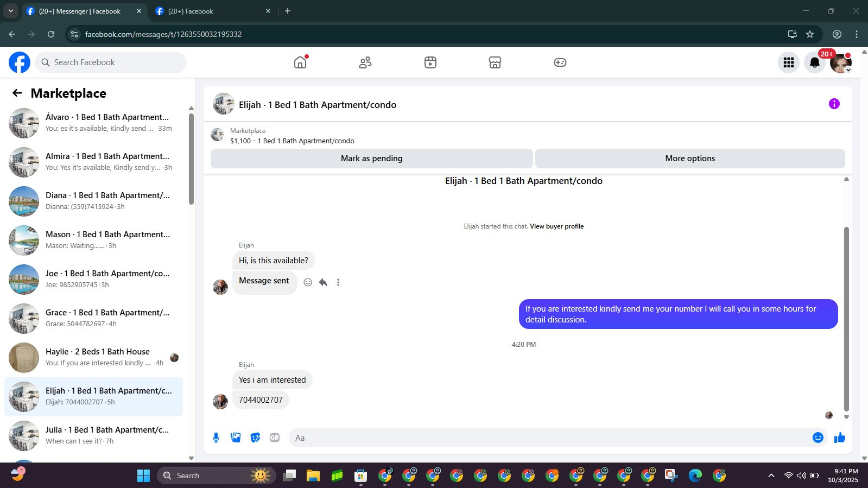Open more options for 'Message sent' bubble

click(x=338, y=282)
